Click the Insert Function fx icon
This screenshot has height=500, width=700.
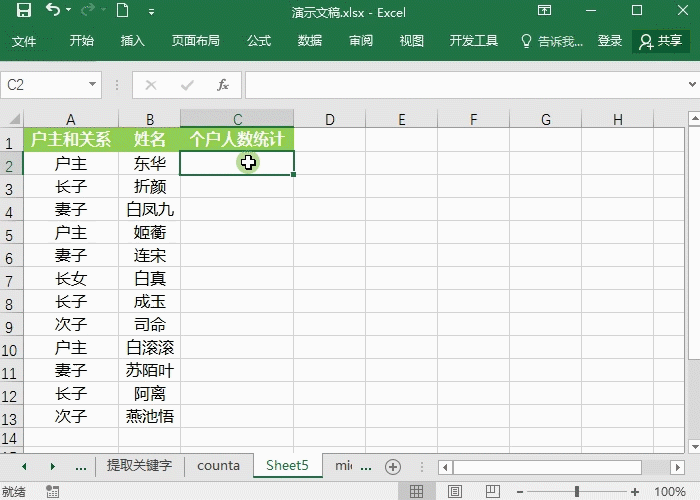223,84
